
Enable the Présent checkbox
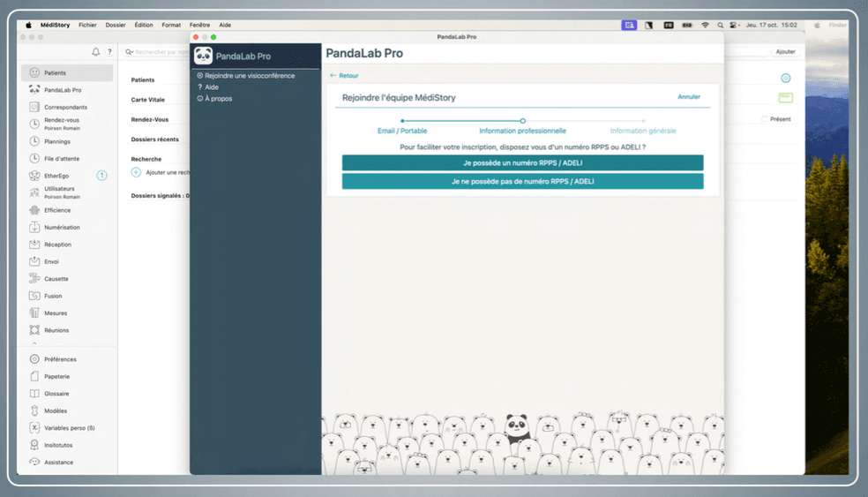click(x=764, y=119)
